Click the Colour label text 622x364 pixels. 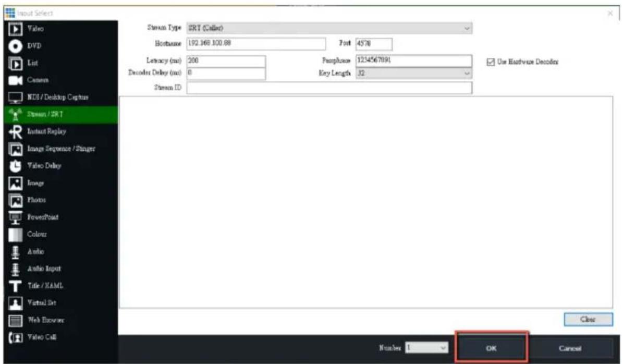point(37,234)
